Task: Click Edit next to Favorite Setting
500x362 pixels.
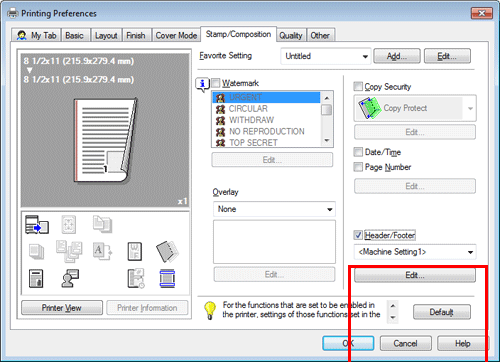Action: click(x=447, y=56)
